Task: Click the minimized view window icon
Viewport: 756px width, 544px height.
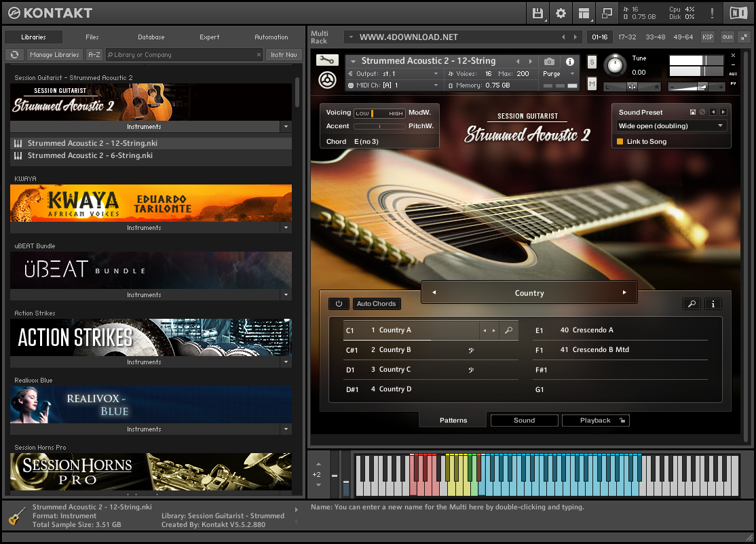Action: pyautogui.click(x=607, y=14)
